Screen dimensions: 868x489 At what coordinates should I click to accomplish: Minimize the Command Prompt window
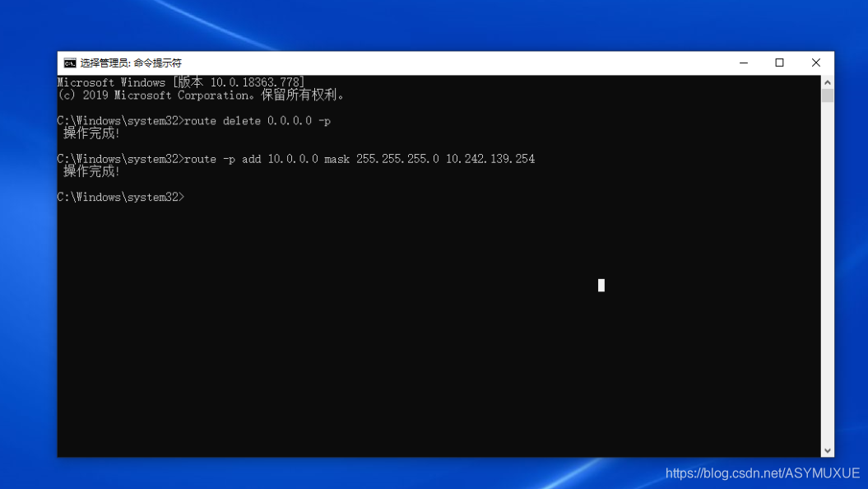[x=744, y=63]
